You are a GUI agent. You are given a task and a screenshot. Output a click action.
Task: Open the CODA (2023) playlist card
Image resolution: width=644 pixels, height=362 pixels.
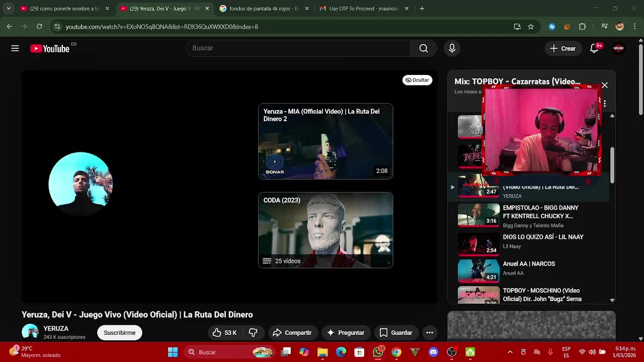tap(326, 230)
